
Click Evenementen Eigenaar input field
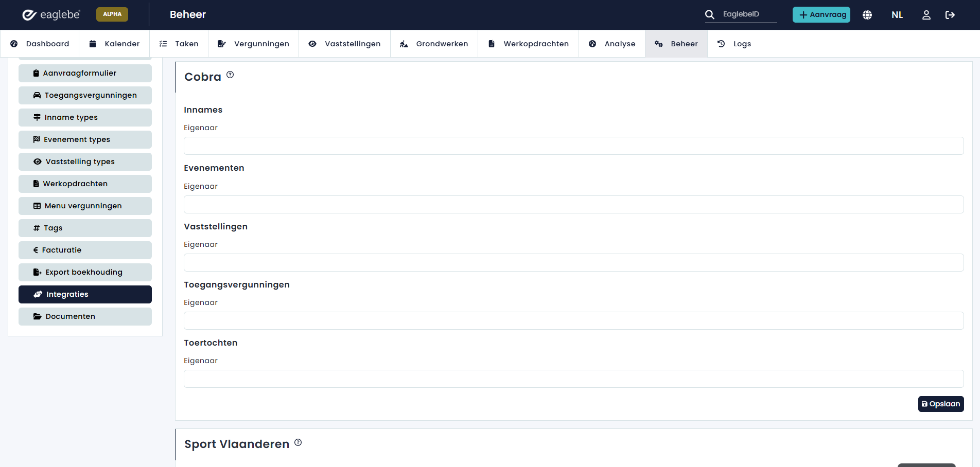(x=573, y=204)
